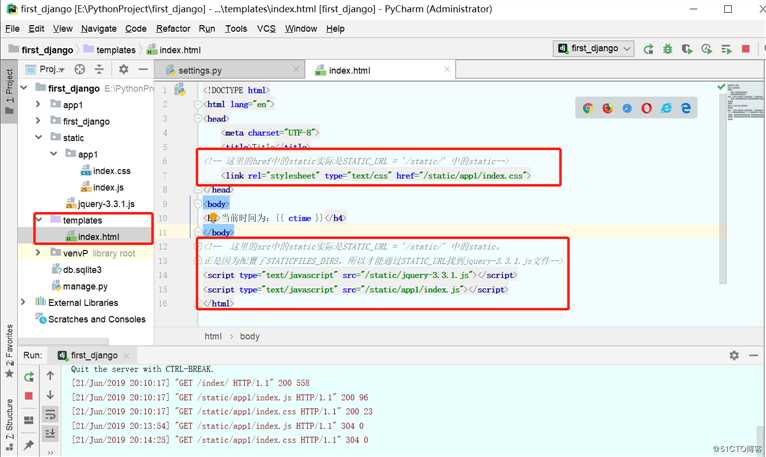
Task: Open Scratches and Consoles node
Action: click(x=97, y=319)
